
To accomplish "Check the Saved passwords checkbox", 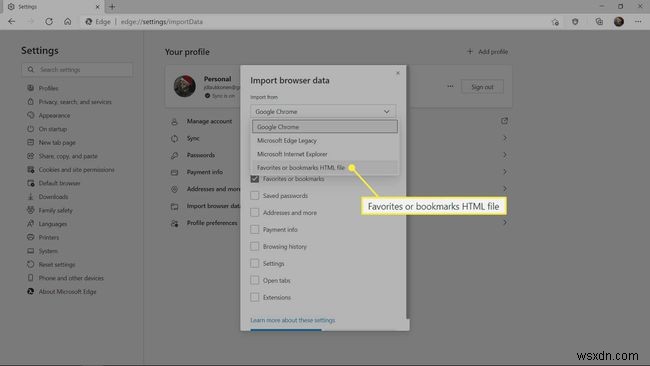I will click(255, 196).
